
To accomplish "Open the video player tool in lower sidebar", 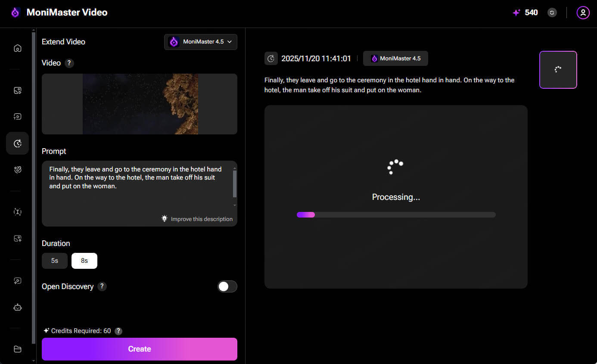I will coord(17,280).
